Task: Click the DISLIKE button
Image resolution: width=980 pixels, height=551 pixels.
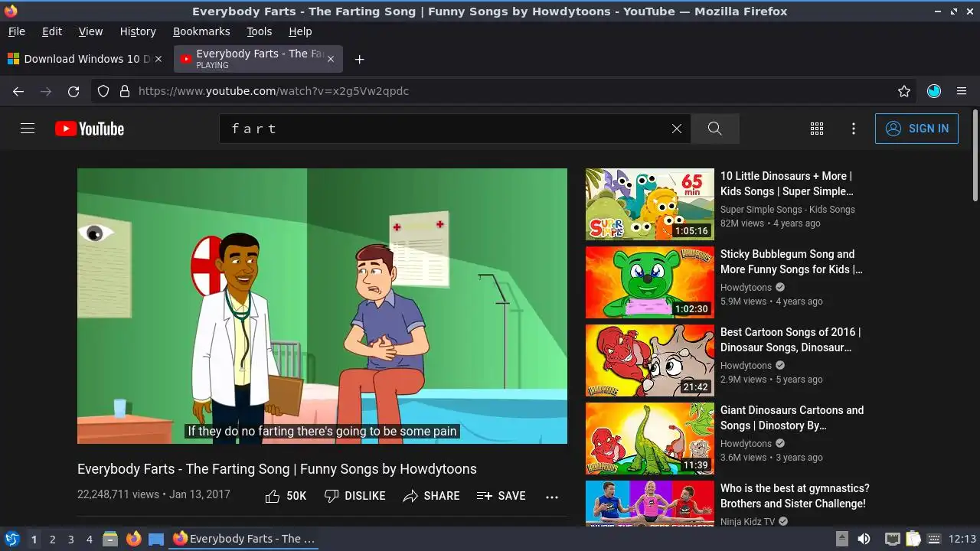Action: [354, 496]
